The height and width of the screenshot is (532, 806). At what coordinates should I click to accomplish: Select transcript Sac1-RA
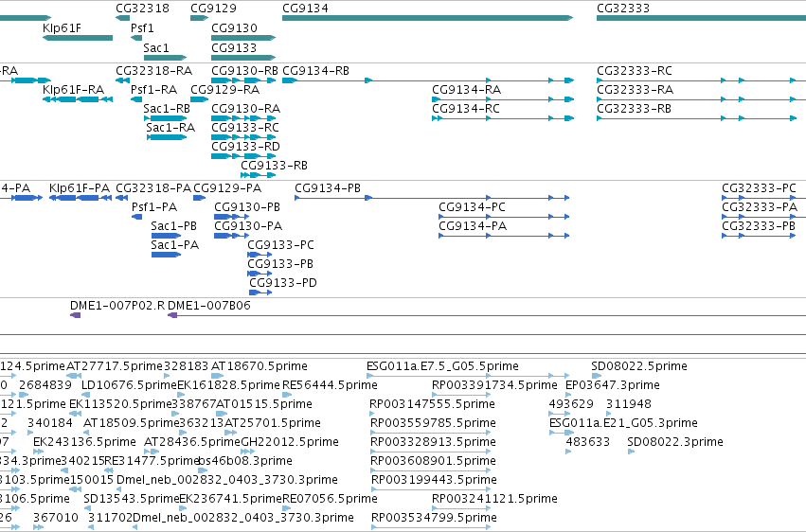tap(167, 137)
